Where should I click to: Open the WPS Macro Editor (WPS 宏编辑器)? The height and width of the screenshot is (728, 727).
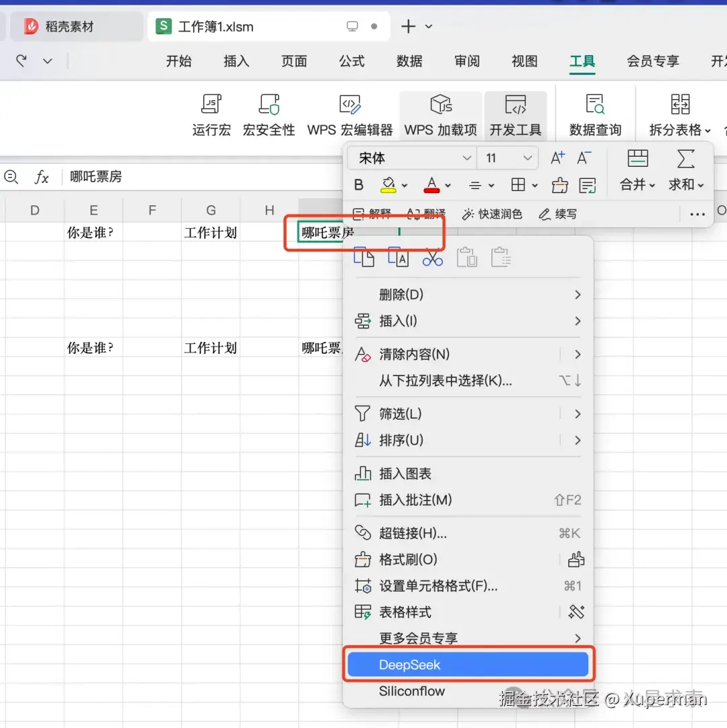(x=350, y=115)
